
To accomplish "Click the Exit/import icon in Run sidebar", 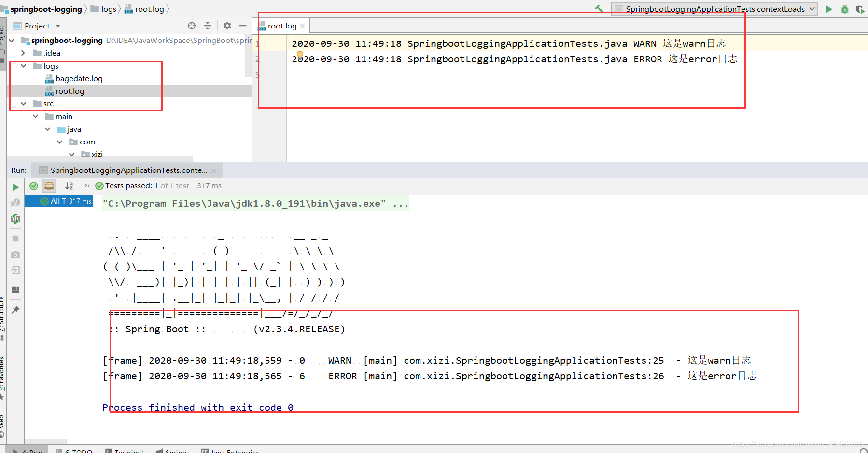I will click(x=15, y=270).
